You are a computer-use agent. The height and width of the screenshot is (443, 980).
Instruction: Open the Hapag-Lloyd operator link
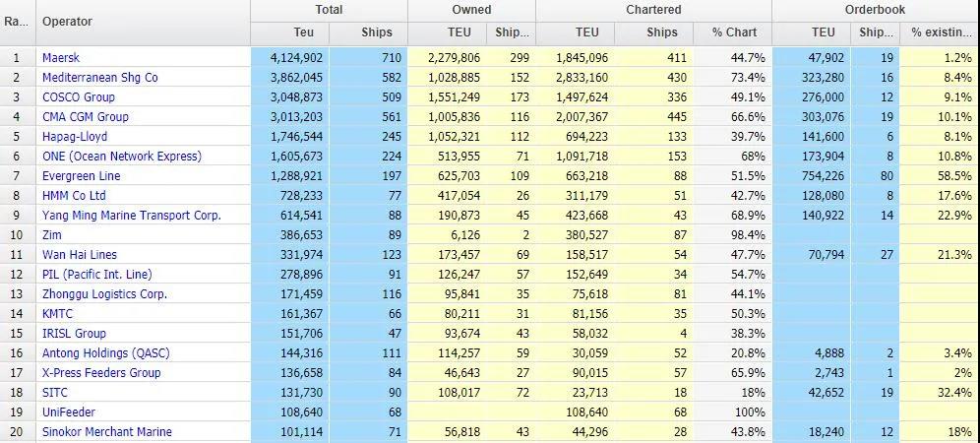[x=75, y=137]
